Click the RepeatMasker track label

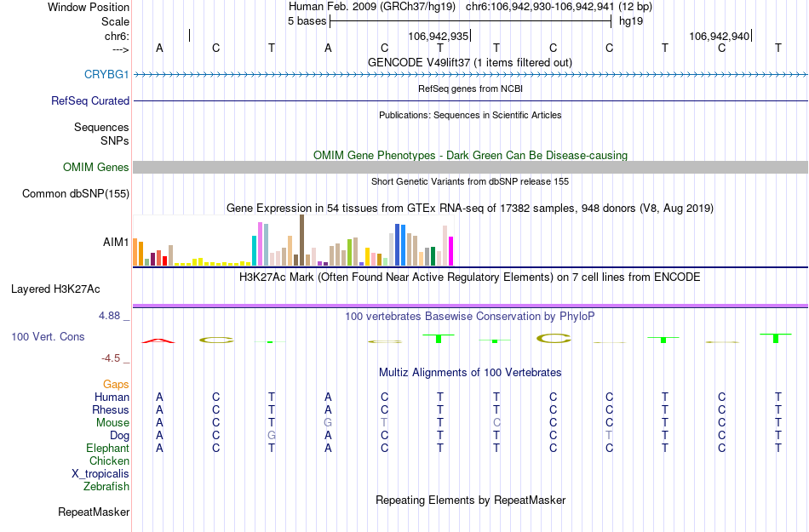tap(94, 512)
